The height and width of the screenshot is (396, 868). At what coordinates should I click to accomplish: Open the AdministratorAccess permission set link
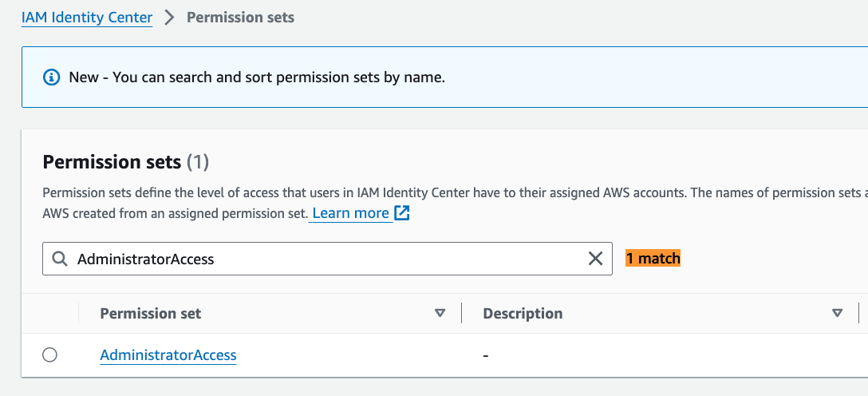[168, 355]
